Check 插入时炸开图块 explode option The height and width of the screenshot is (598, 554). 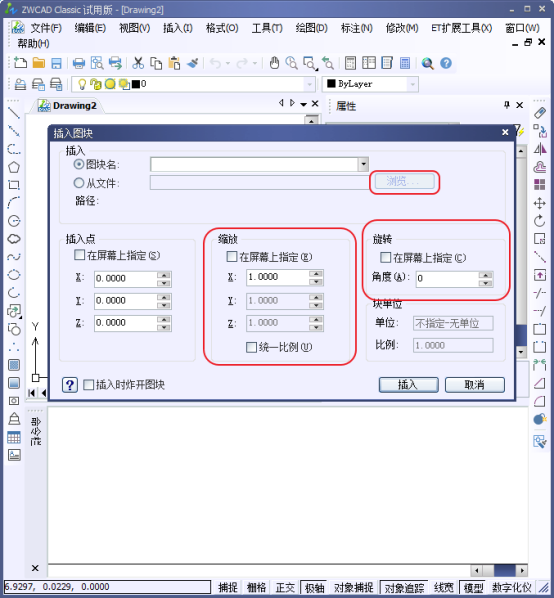pyautogui.click(x=88, y=384)
